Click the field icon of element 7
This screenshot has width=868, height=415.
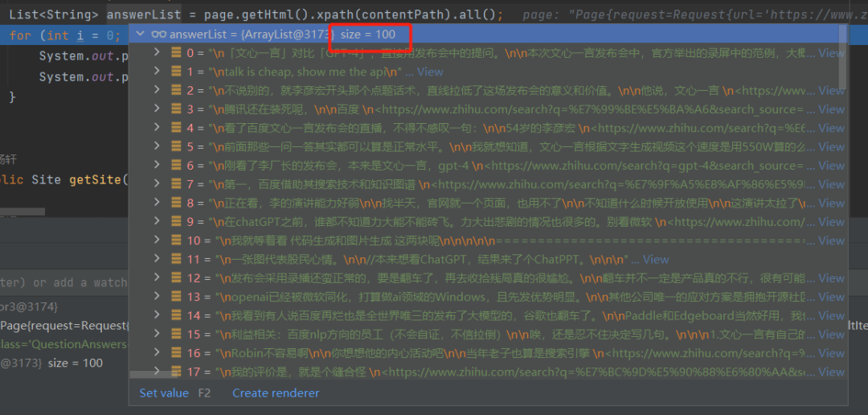[176, 184]
